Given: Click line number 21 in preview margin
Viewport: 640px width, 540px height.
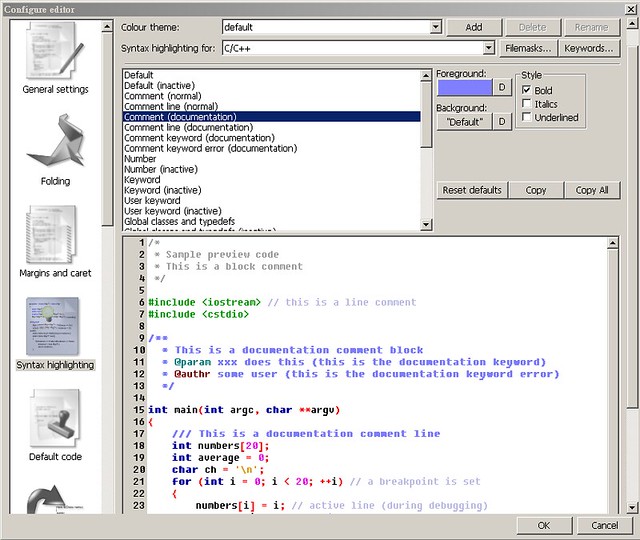Looking at the screenshot, I should tap(139, 482).
